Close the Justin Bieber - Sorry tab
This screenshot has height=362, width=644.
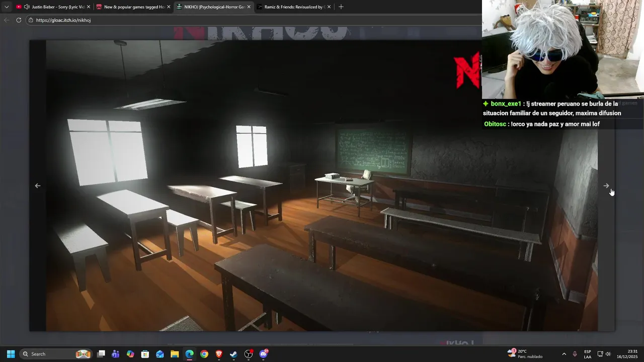point(89,7)
